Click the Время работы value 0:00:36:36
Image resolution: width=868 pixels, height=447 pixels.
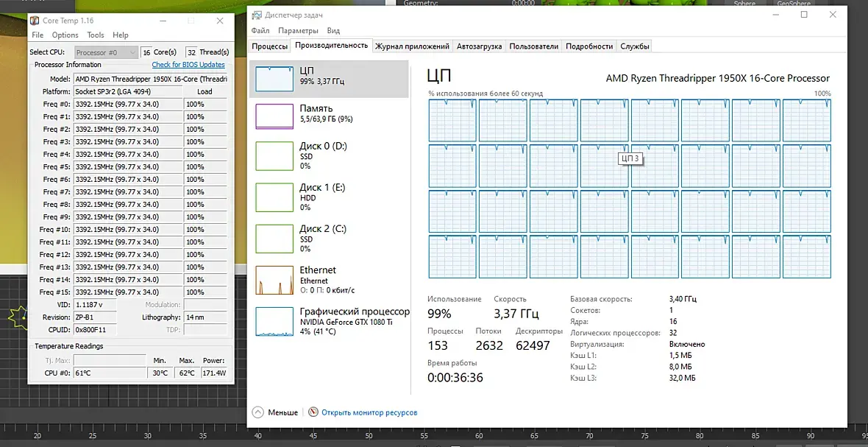(x=455, y=378)
